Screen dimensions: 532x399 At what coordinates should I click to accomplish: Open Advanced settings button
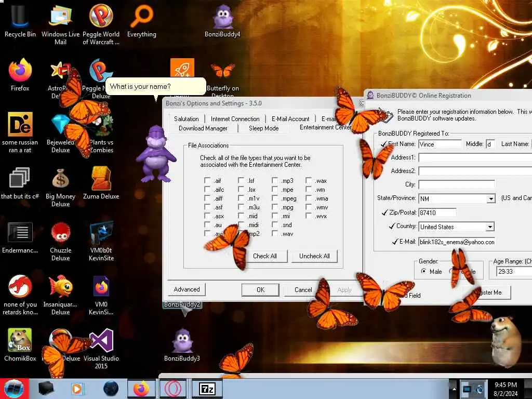pos(187,289)
